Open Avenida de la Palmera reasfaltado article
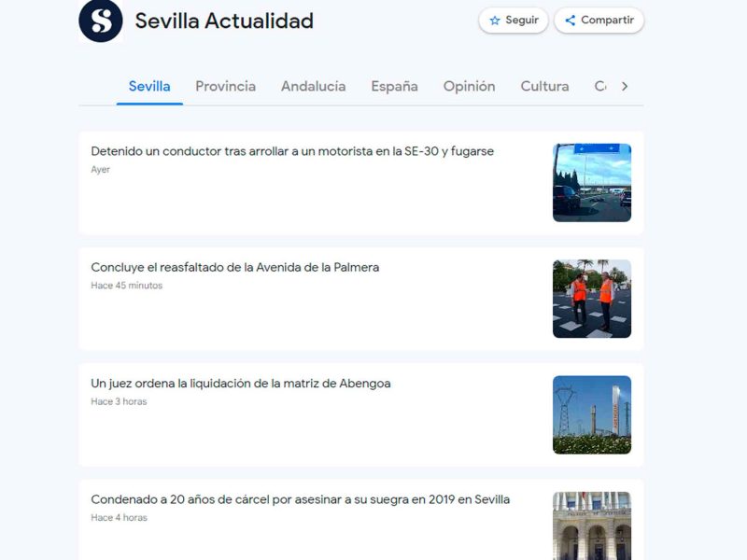This screenshot has height=560, width=747. [235, 267]
